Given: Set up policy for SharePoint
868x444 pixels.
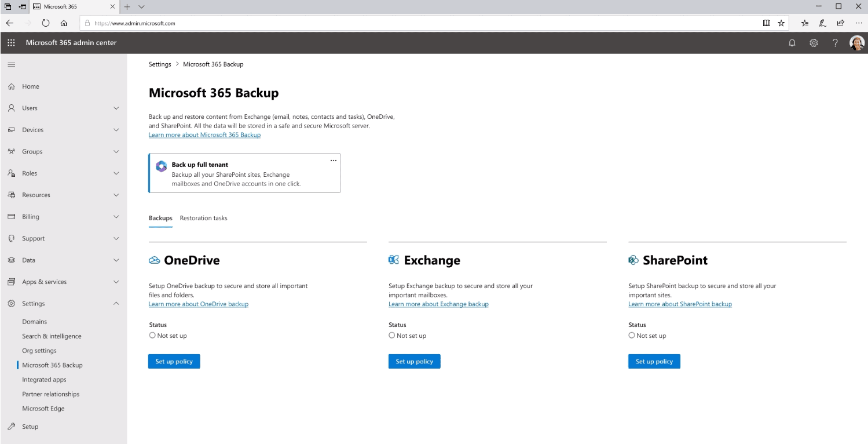Looking at the screenshot, I should pyautogui.click(x=654, y=362).
